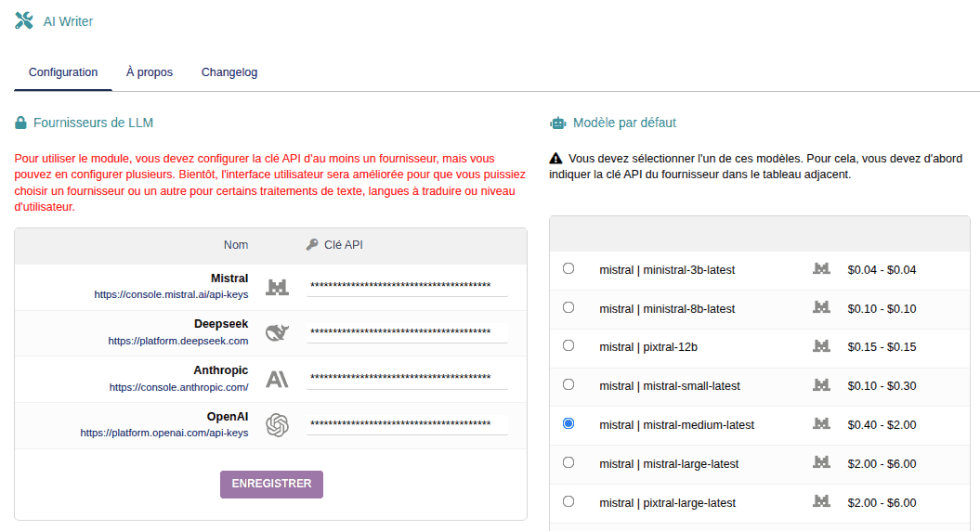This screenshot has height=531, width=980.
Task: Open the console.mistral.ai api-keys link
Action: click(171, 294)
